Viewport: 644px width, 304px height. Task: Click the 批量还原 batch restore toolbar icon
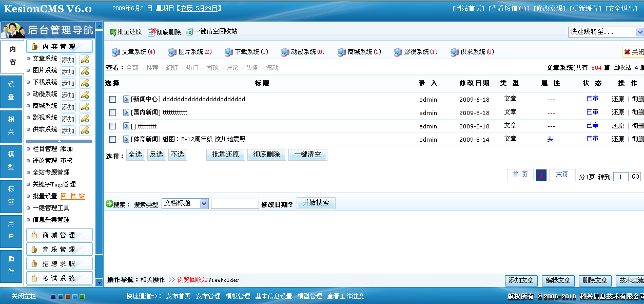click(x=113, y=32)
